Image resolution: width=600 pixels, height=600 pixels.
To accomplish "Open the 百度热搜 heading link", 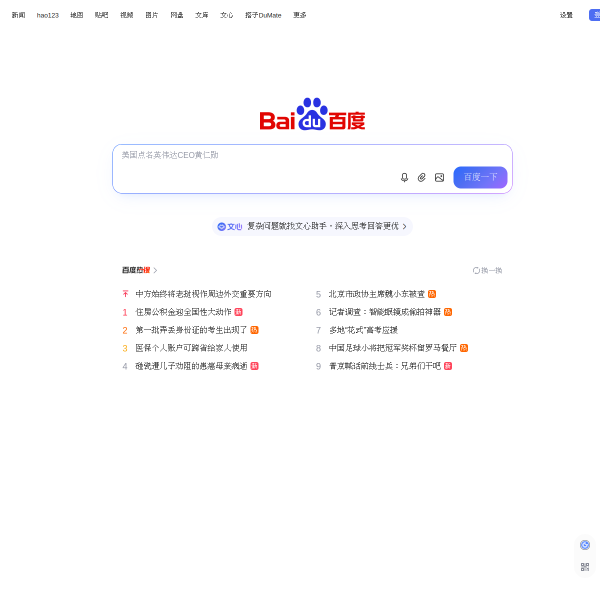I will coord(136,271).
